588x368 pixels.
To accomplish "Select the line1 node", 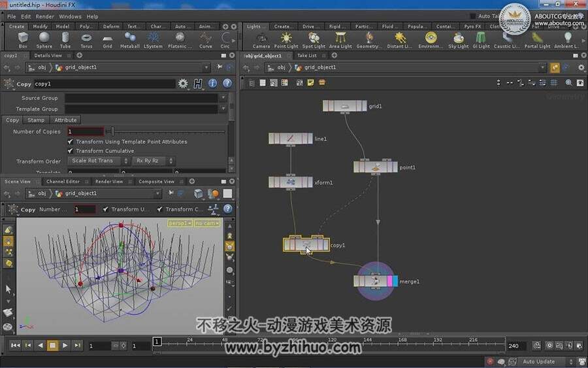I will 291,139.
